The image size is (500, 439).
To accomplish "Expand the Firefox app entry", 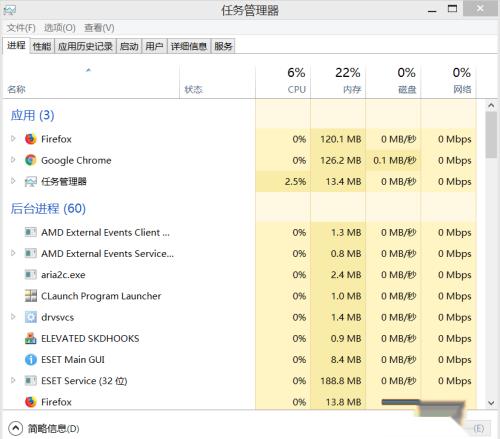I will (13, 138).
